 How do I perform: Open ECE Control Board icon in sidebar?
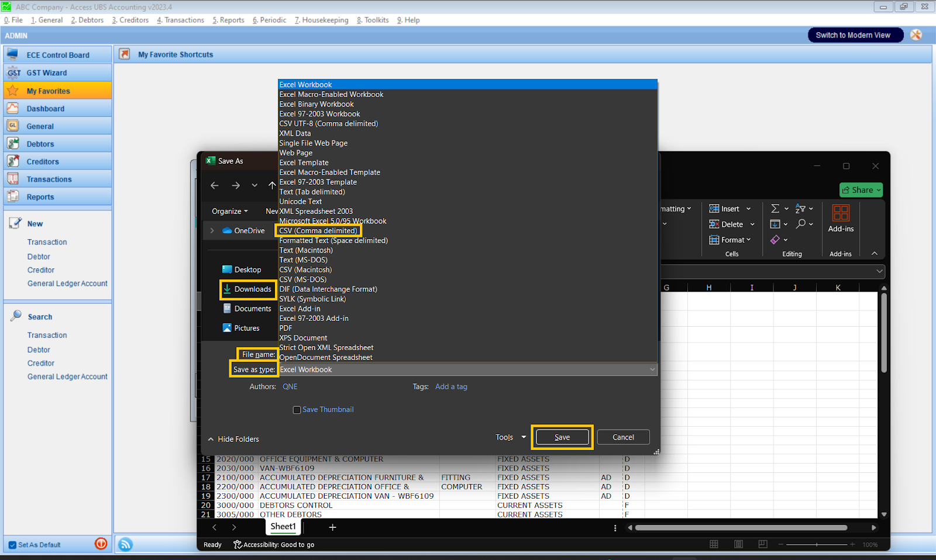coord(13,54)
